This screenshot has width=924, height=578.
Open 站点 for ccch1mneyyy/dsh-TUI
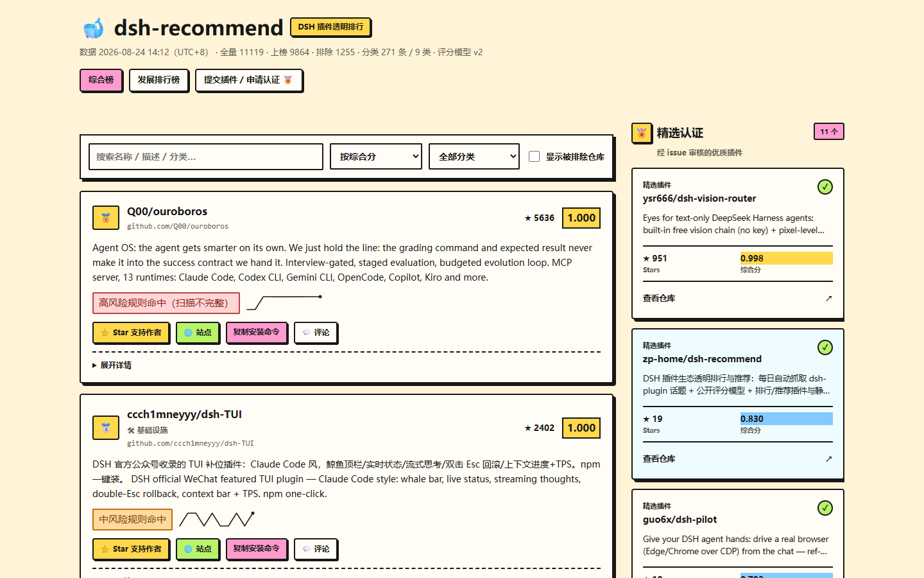tap(198, 549)
